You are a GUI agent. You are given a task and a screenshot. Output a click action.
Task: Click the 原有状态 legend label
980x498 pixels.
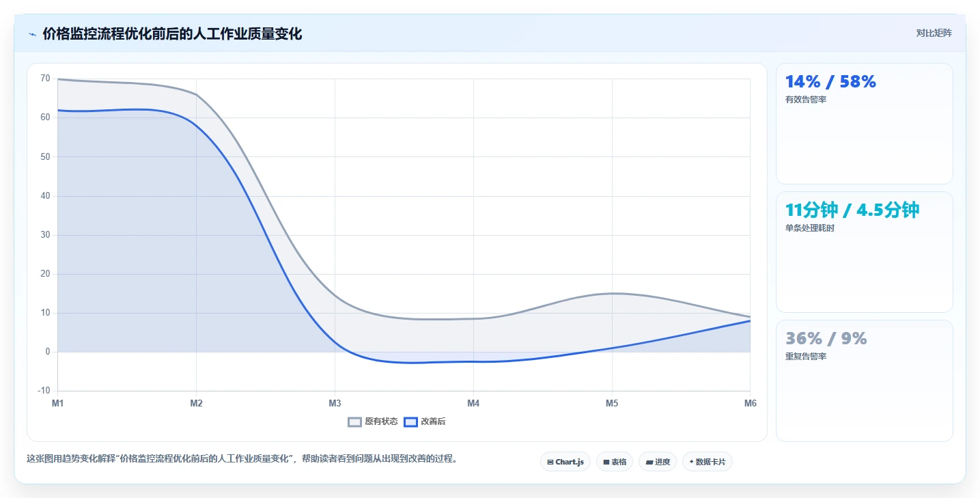click(381, 422)
